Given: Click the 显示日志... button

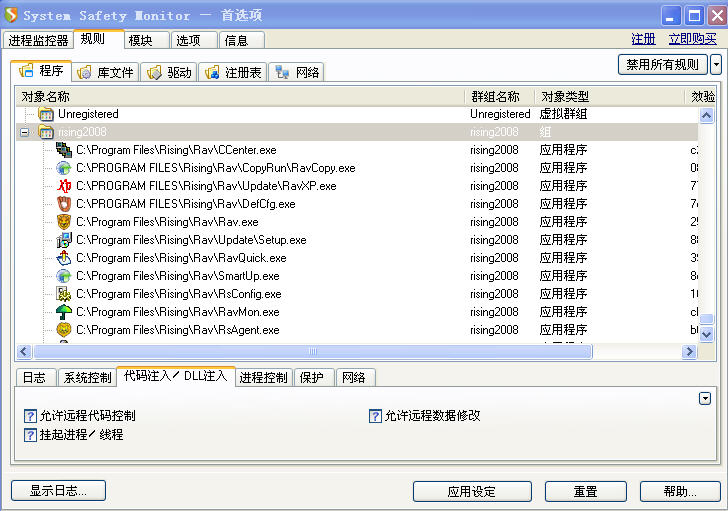Looking at the screenshot, I should (58, 491).
